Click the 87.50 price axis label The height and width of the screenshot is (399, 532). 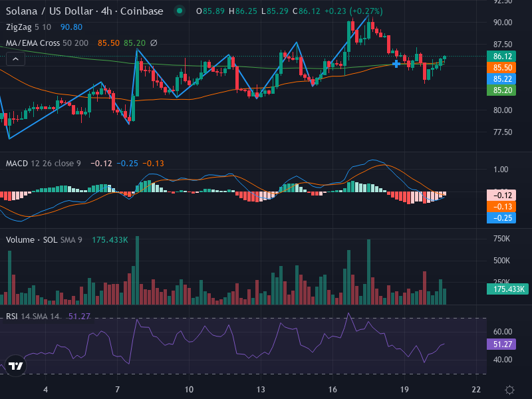pyautogui.click(x=503, y=45)
